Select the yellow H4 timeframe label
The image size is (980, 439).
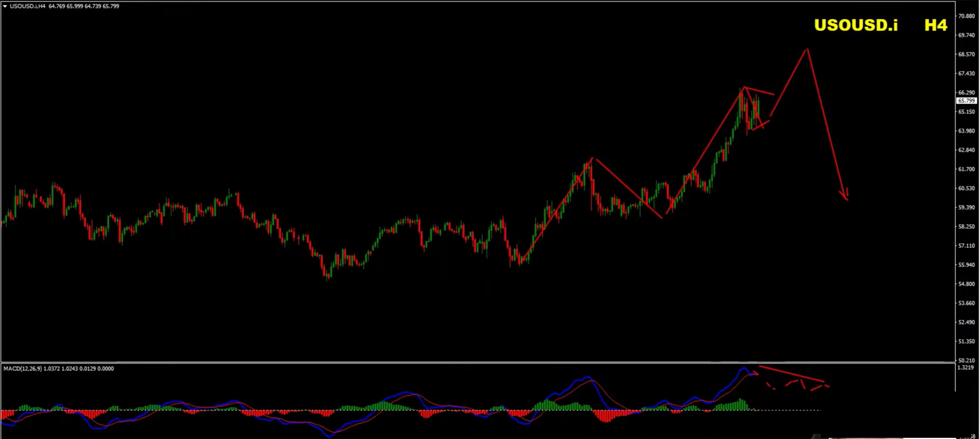935,25
